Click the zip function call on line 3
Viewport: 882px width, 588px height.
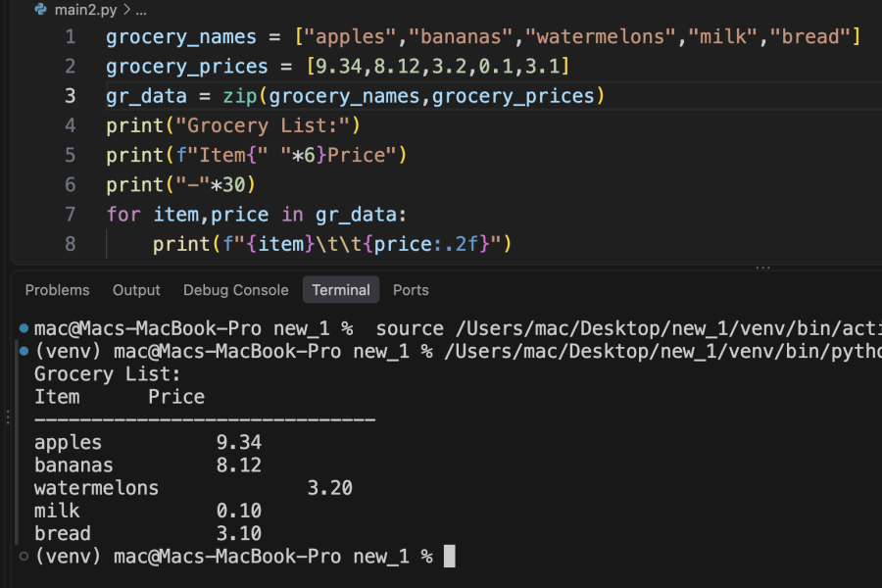pos(240,96)
